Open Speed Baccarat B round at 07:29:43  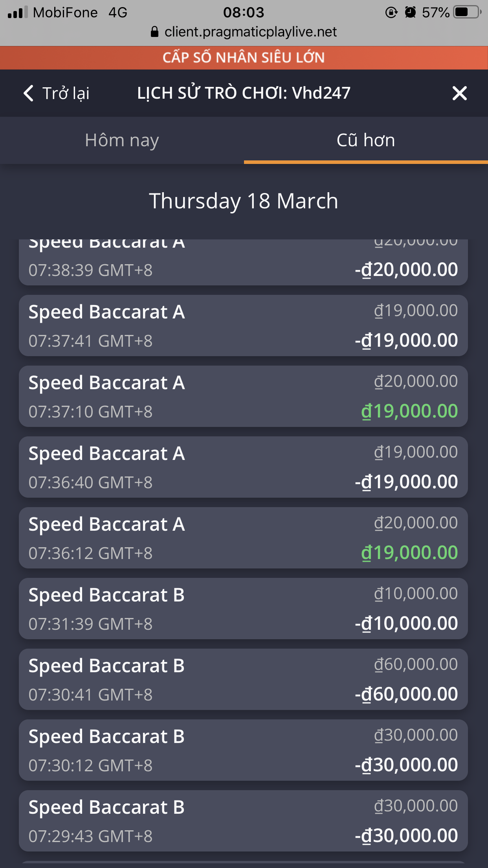243,821
